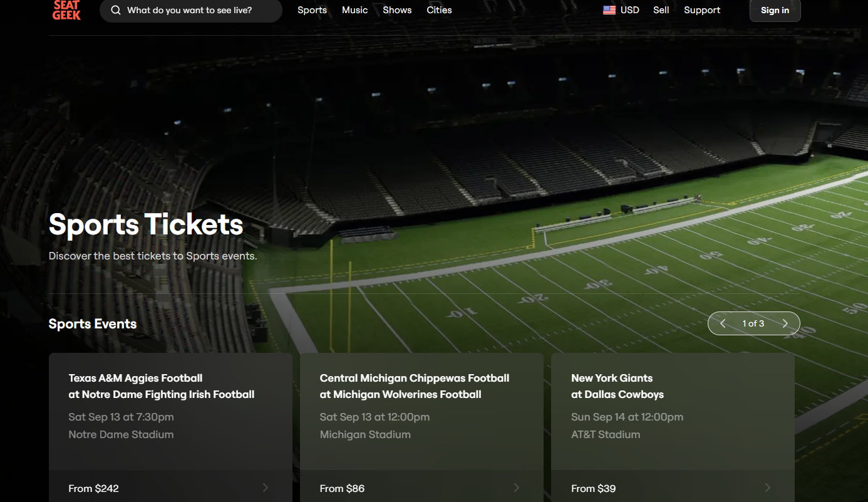
Task: Click the US flag currency icon
Action: tap(609, 10)
